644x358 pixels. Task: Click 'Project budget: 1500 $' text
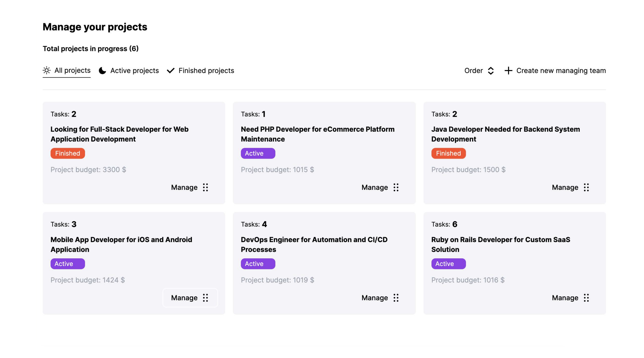click(468, 170)
